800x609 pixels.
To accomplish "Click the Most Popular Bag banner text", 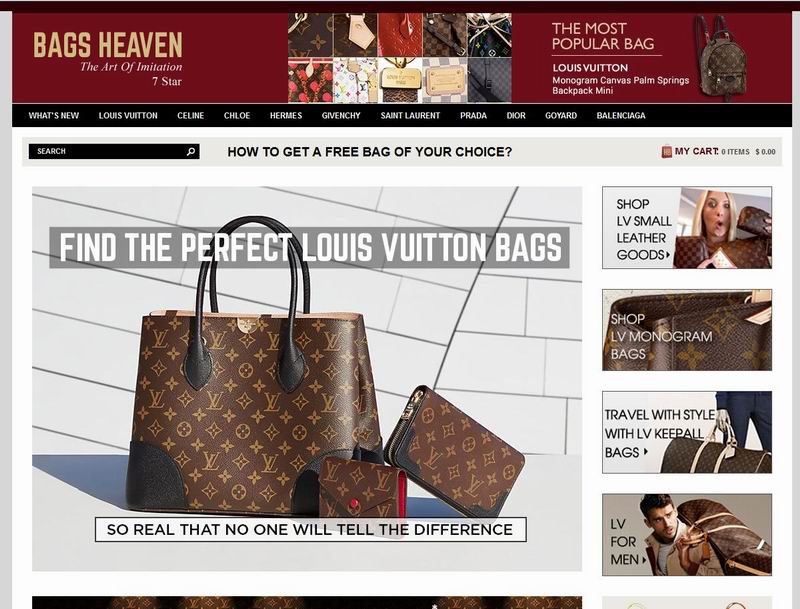I will click(x=603, y=36).
